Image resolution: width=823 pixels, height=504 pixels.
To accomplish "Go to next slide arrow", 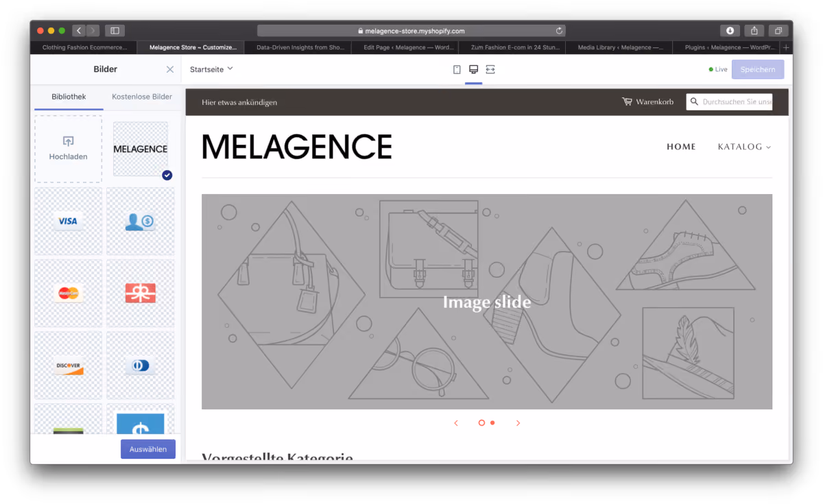I will 518,423.
